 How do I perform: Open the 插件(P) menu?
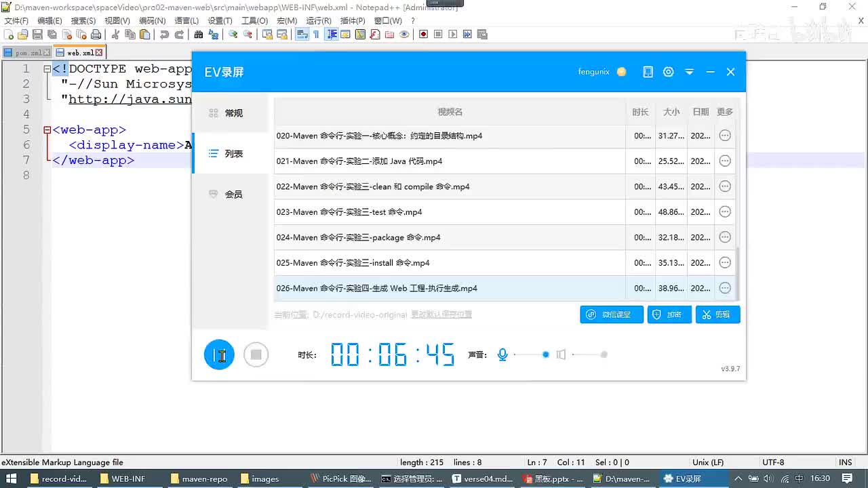coord(353,21)
